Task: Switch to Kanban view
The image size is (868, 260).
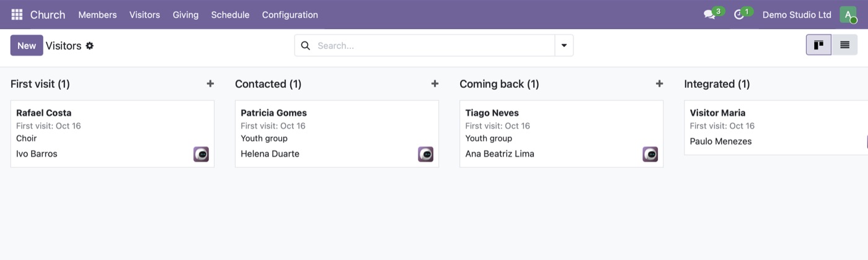Action: (818, 45)
